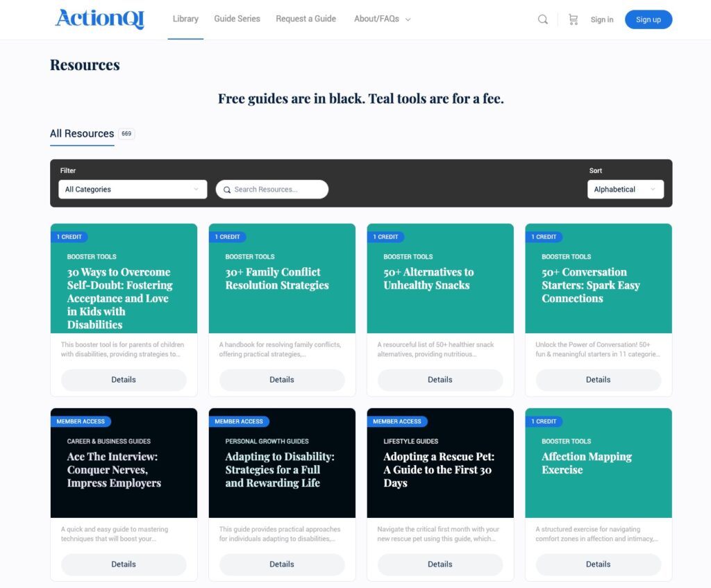
Task: Click the 50+ Alternatives to Unhealthy Snacks card
Action: pyautogui.click(x=428, y=278)
